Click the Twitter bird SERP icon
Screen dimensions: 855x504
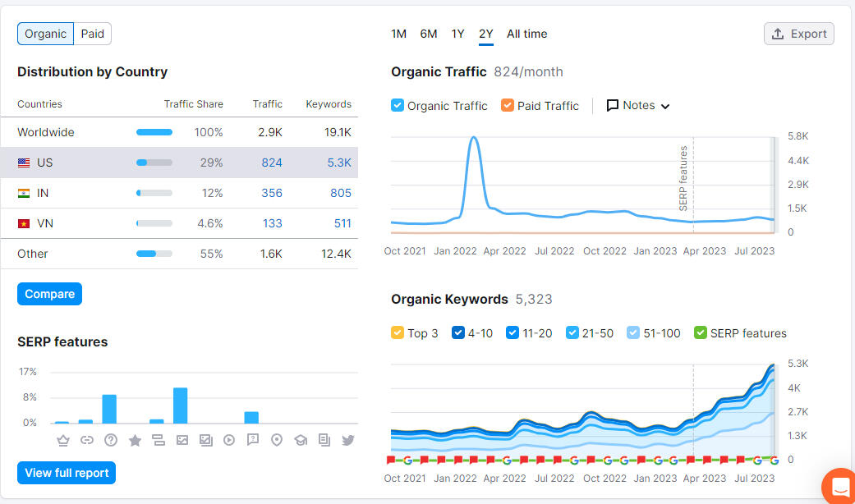348,440
